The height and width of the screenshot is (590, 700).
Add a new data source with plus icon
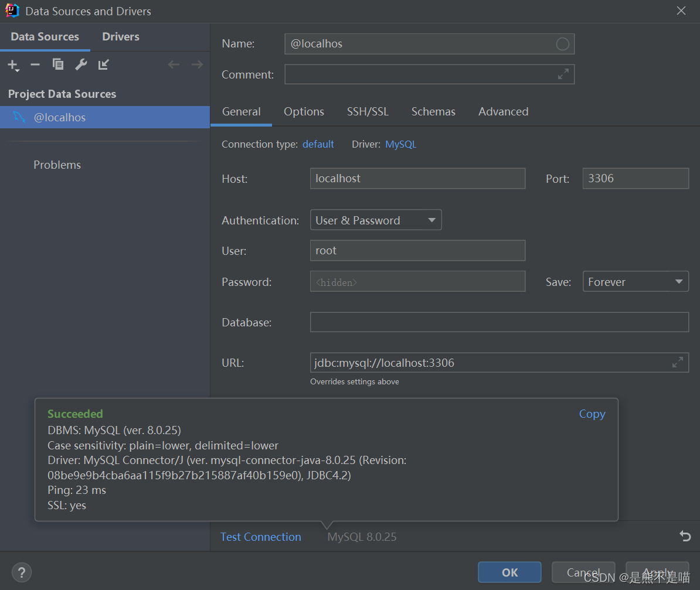pyautogui.click(x=13, y=65)
